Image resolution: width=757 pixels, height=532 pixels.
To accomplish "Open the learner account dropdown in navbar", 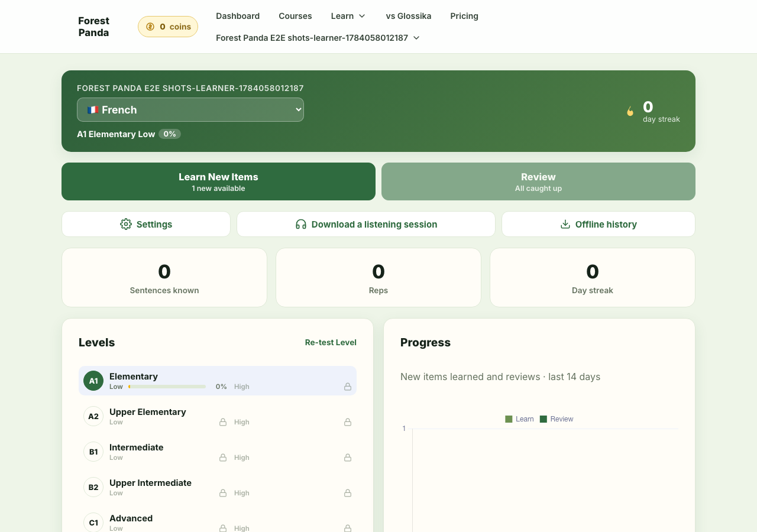I will click(318, 38).
